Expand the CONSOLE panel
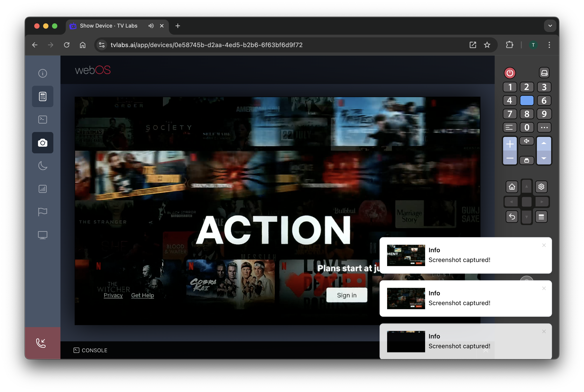The height and width of the screenshot is (392, 584). (x=90, y=350)
